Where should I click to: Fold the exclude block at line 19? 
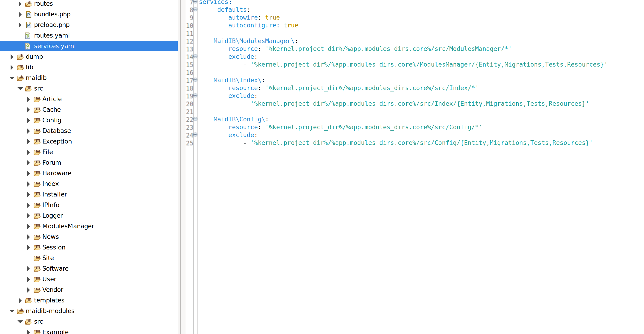195,96
